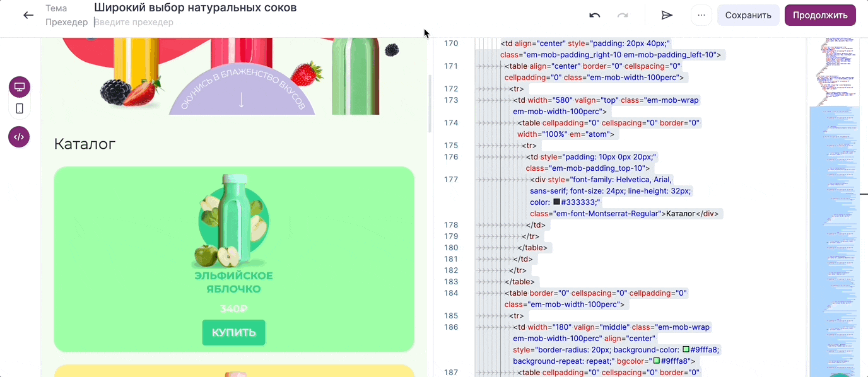This screenshot has width=868, height=377.
Task: Click line number 177 in code gutter
Action: click(451, 180)
